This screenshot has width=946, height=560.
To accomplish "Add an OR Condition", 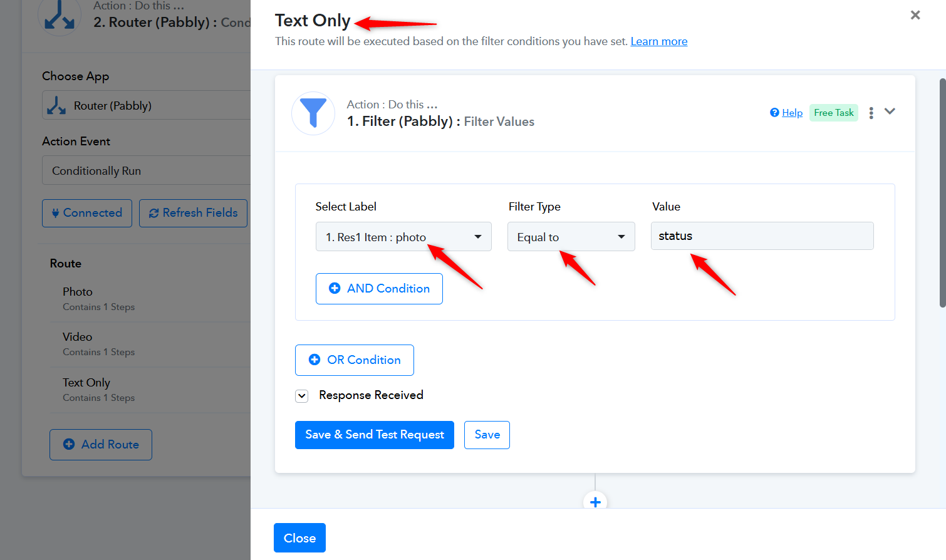I will tap(354, 360).
